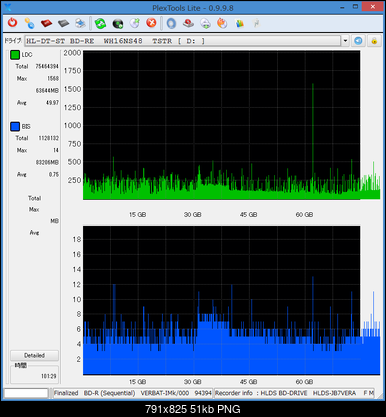Click the green refresh arrows icon
386x417 pixels.
[x=100, y=23]
